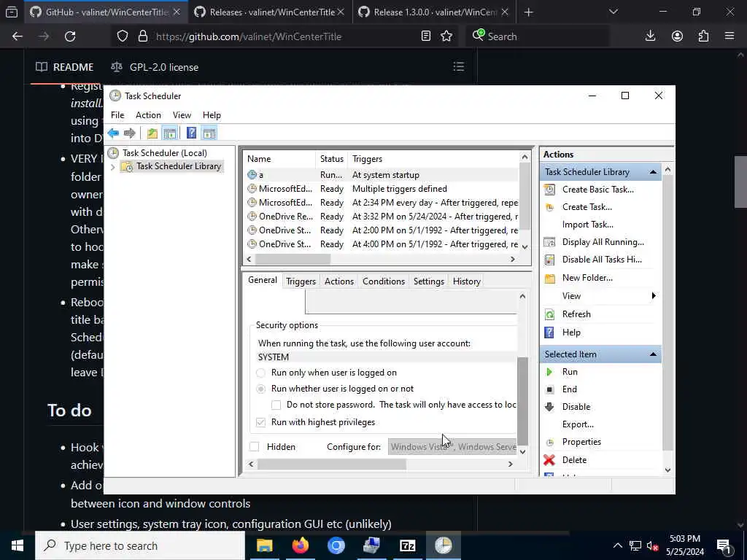Select Run only when user is logged on
Image resolution: width=747 pixels, height=560 pixels.
[260, 373]
